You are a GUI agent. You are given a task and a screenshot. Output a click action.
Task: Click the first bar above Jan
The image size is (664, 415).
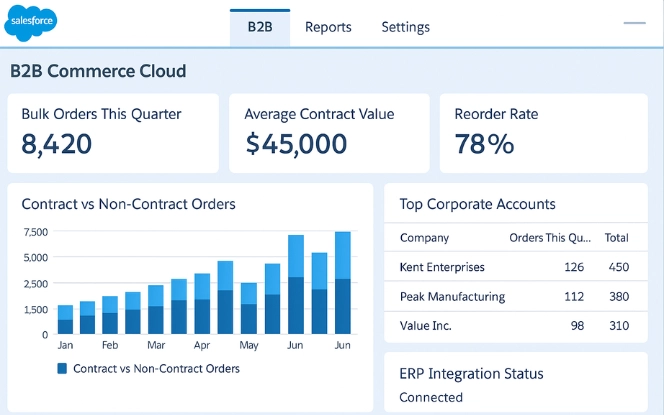pos(65,320)
